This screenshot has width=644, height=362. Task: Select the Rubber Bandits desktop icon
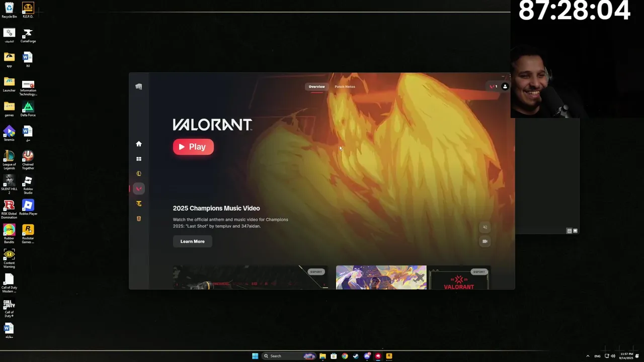click(9, 233)
